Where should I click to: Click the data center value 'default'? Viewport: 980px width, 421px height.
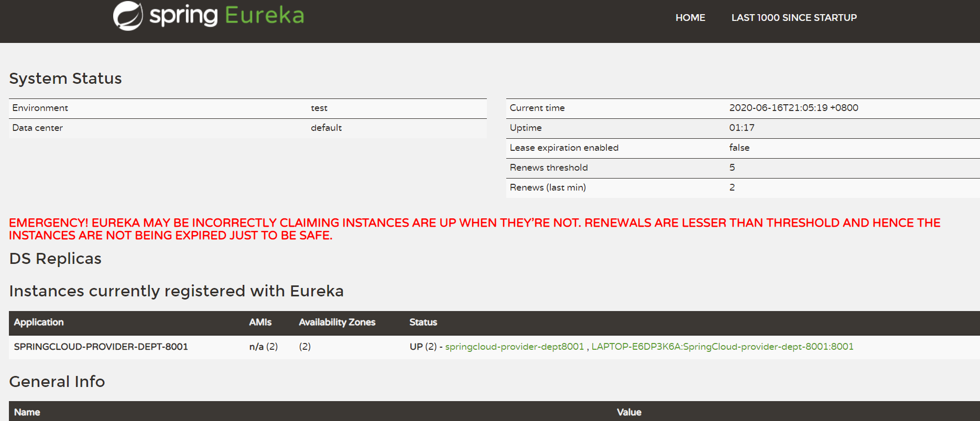pos(326,128)
